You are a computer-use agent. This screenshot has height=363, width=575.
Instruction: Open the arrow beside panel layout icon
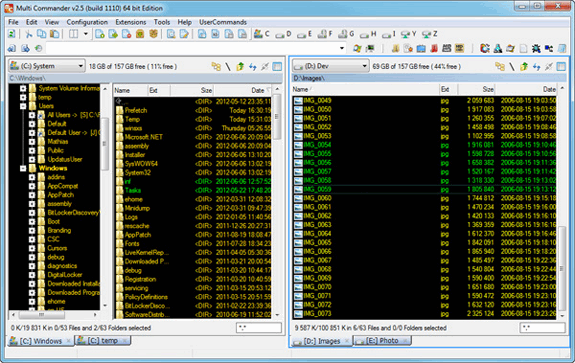pos(86,34)
